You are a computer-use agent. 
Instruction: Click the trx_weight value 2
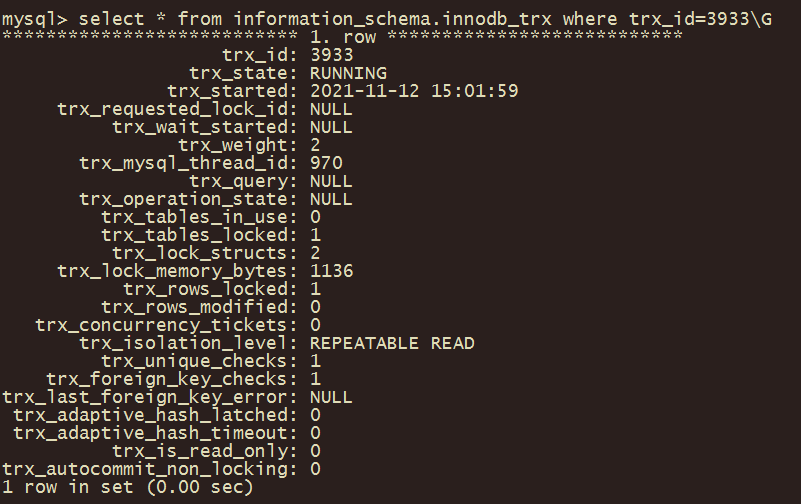(315, 145)
